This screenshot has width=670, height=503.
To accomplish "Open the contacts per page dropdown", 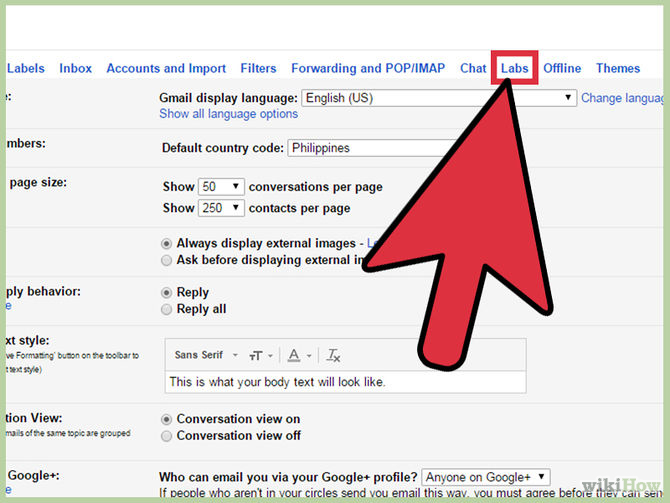I will click(221, 208).
